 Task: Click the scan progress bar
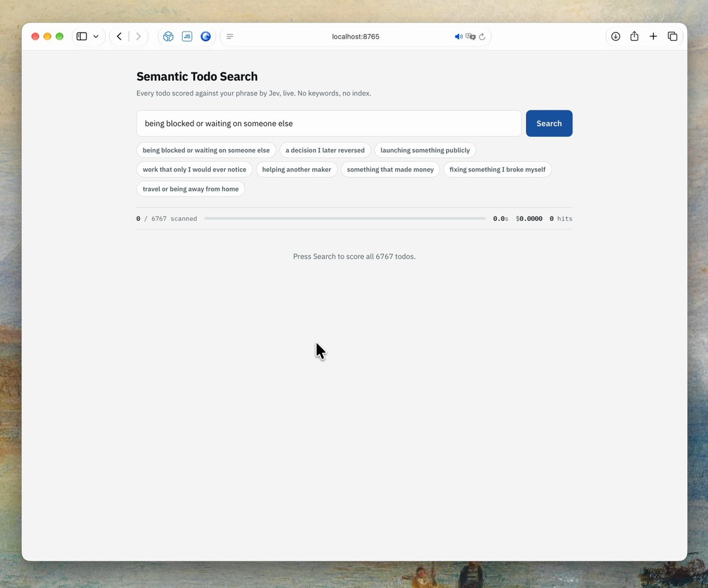(x=345, y=218)
